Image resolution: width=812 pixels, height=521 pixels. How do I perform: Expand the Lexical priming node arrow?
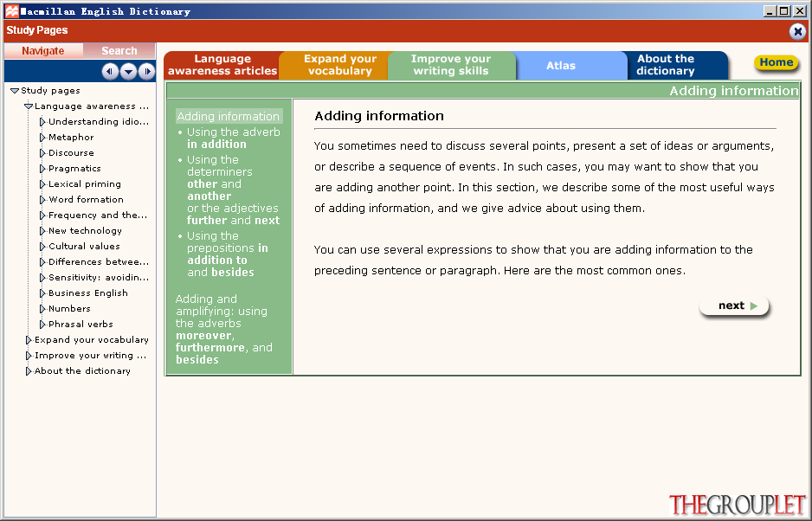[42, 183]
